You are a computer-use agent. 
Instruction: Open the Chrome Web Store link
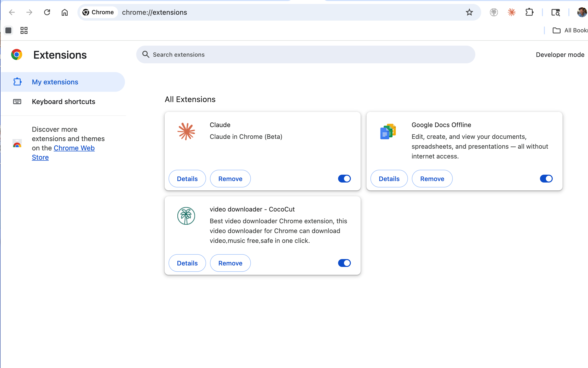[63, 153]
